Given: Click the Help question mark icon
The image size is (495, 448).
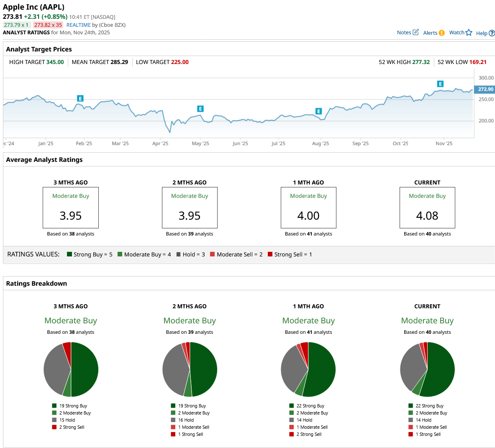Looking at the screenshot, I should [492, 33].
